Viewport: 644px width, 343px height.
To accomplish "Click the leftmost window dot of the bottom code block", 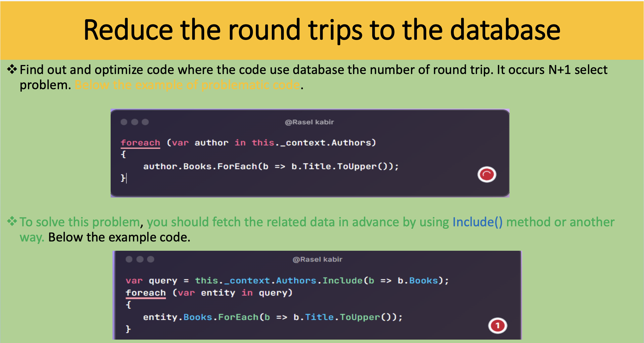I will tap(129, 259).
